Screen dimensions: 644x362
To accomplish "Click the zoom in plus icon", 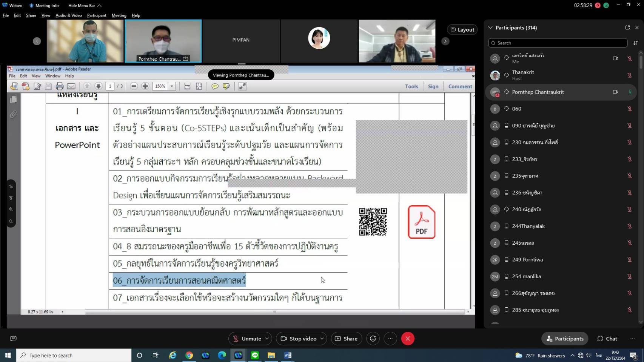I will click(x=145, y=86).
